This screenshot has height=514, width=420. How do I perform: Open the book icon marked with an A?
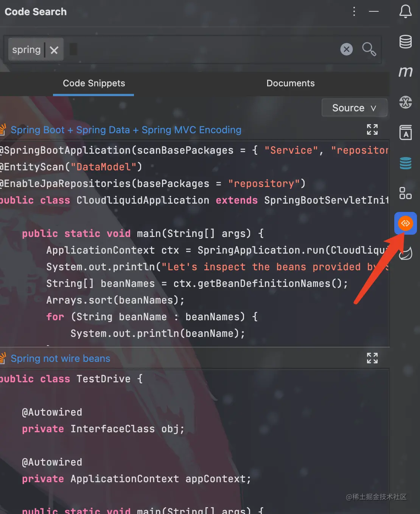point(406,132)
